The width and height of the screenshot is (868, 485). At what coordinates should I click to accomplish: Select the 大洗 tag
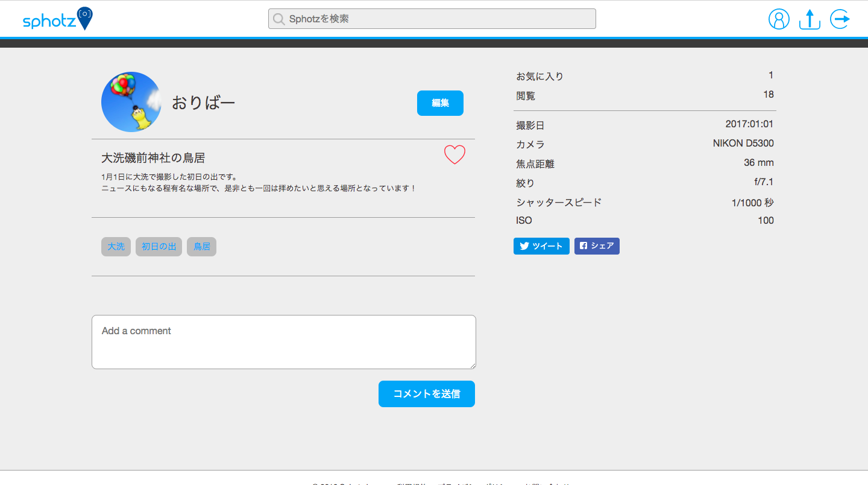[x=116, y=246]
